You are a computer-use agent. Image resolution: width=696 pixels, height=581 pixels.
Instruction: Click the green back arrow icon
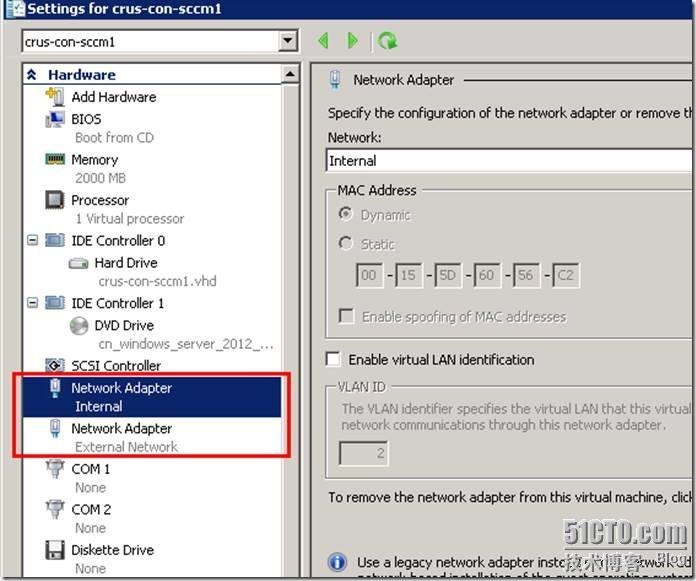[x=324, y=41]
